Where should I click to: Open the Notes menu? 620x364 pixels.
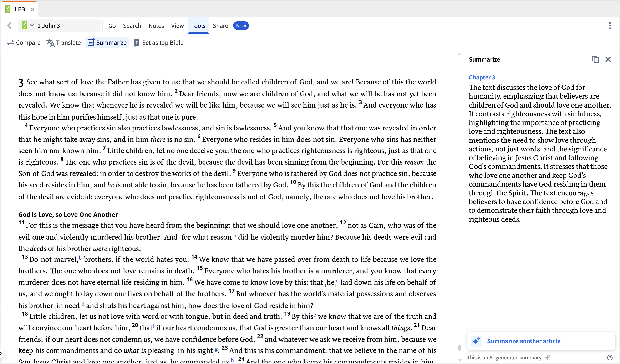click(x=156, y=26)
